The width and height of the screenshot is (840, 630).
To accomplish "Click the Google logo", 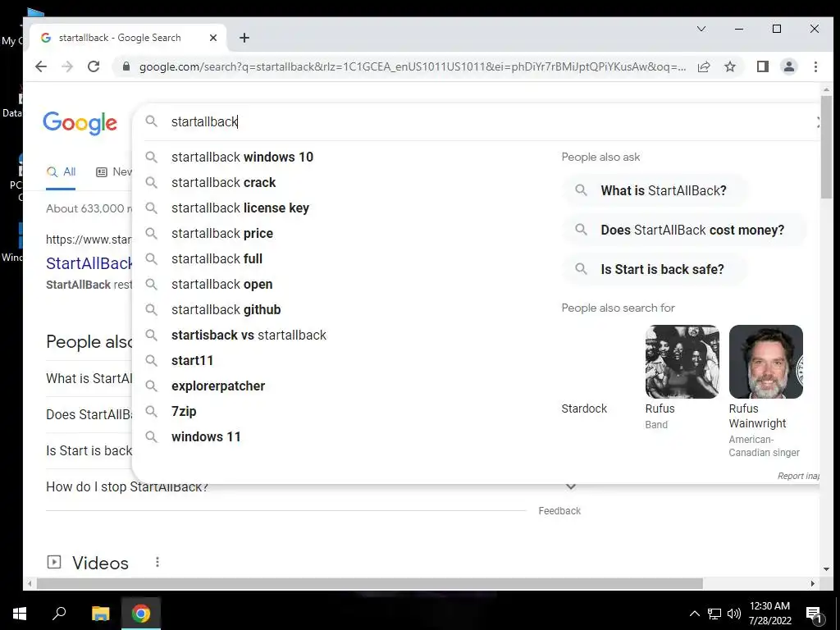I will click(x=80, y=123).
